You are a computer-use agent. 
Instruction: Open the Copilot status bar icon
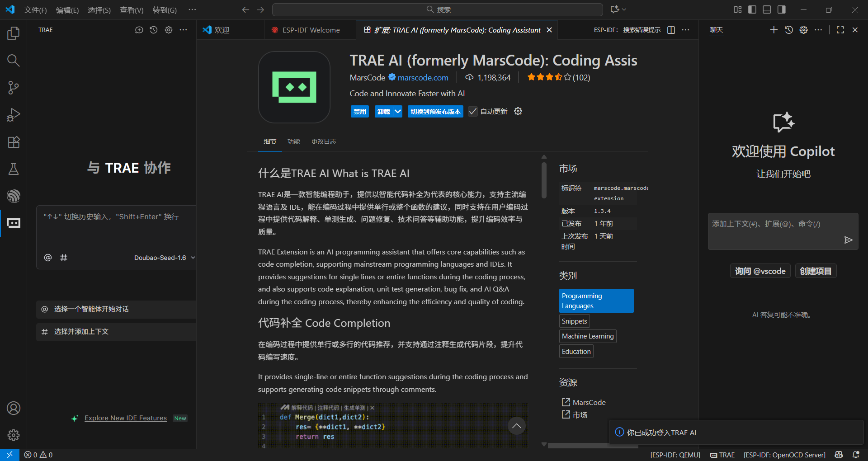tap(839, 455)
